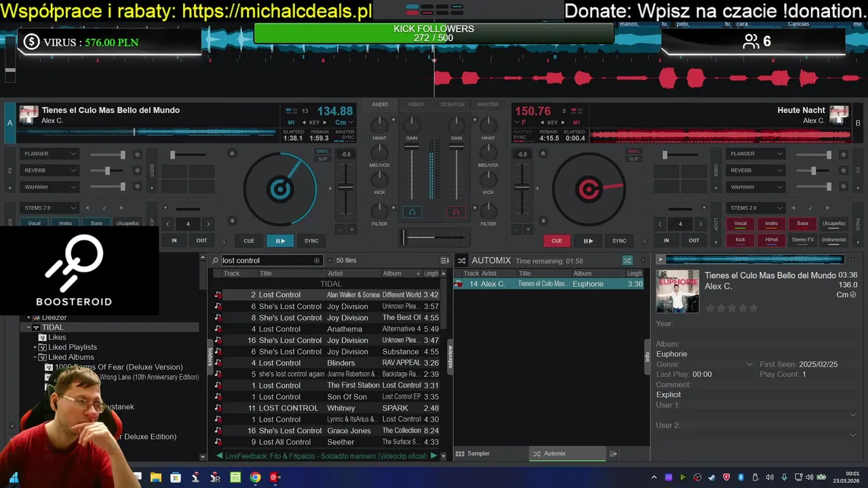Shift deck B key up arrow
This screenshot has width=868, height=488.
tap(562, 123)
